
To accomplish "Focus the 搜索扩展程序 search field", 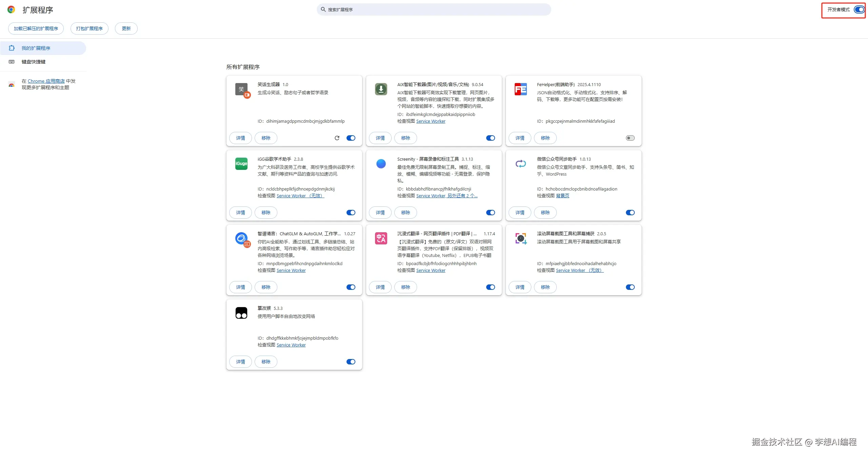I will tap(434, 9).
